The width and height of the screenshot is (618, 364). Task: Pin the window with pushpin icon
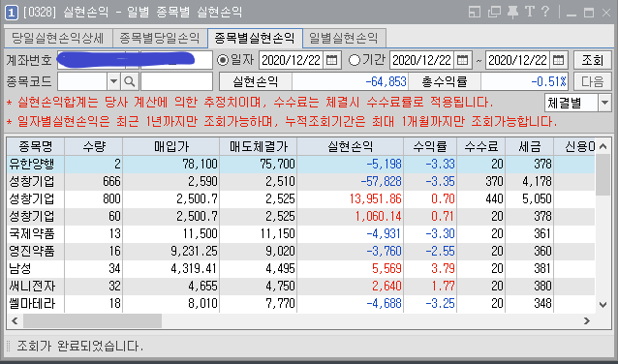coord(512,12)
